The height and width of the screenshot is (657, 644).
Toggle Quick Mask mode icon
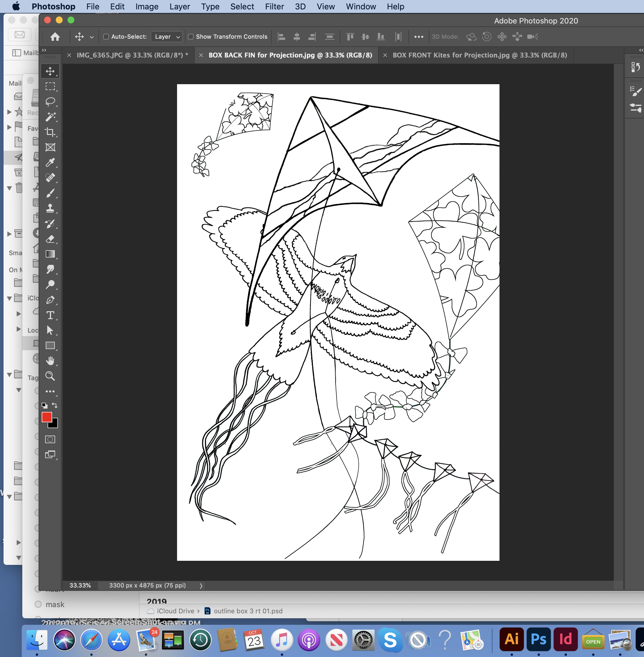tap(50, 439)
